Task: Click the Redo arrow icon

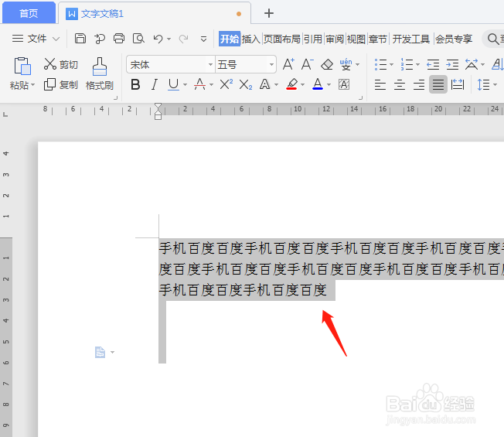Action: click(x=183, y=39)
